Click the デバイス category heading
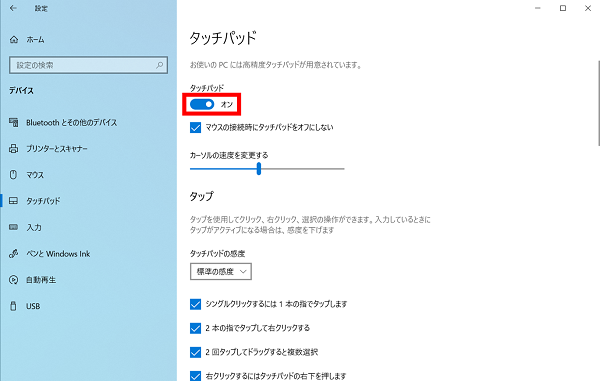 21,90
